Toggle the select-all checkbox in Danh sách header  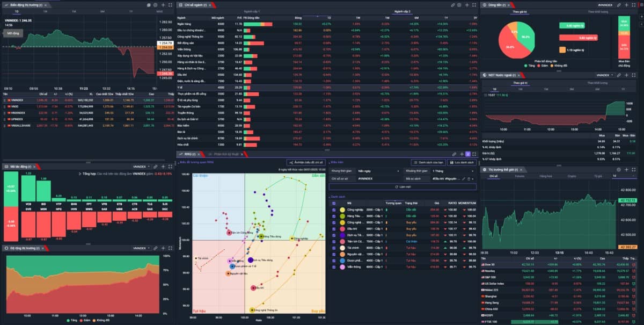click(334, 203)
